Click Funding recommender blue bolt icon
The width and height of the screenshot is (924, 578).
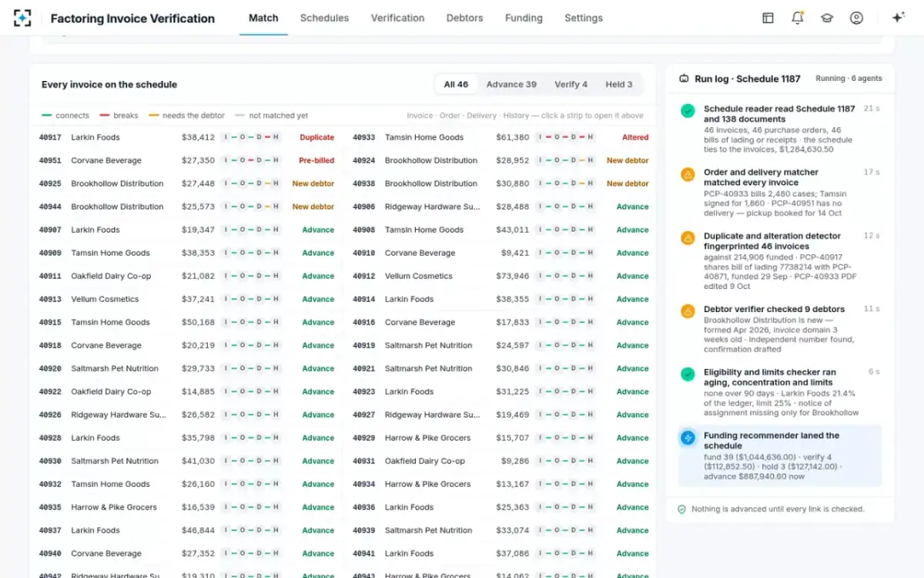[x=688, y=438]
